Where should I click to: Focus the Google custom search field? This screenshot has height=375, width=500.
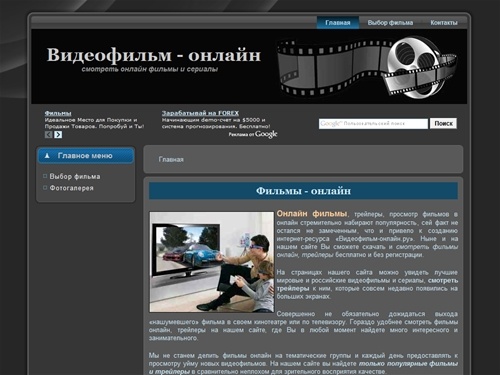[x=373, y=123]
